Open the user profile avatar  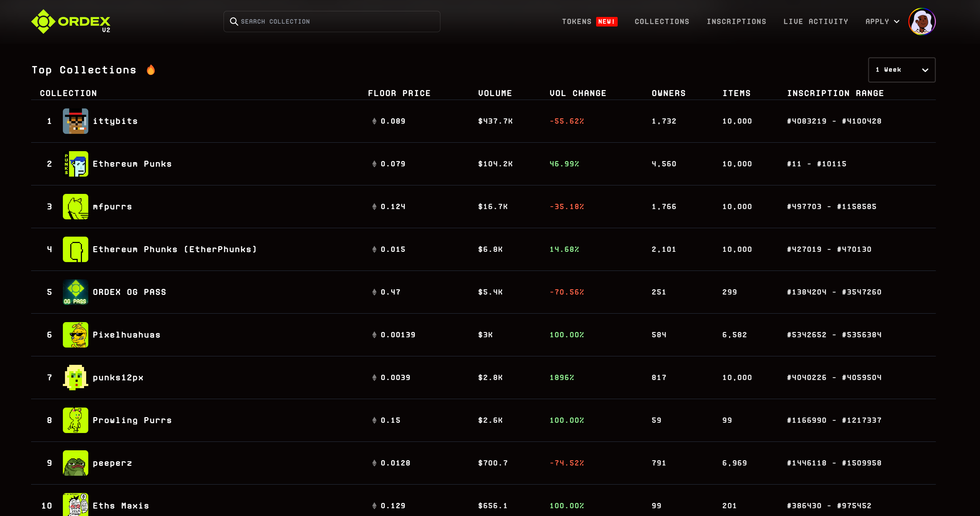pos(921,22)
